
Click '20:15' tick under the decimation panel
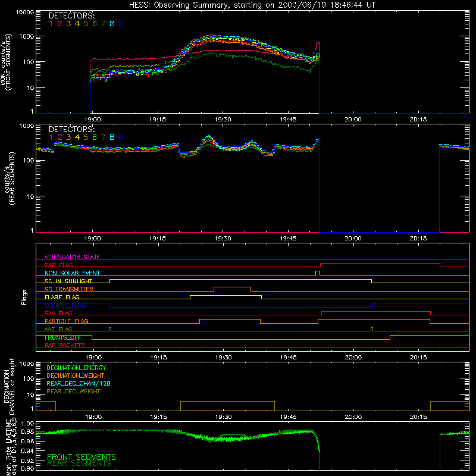[x=418, y=417]
